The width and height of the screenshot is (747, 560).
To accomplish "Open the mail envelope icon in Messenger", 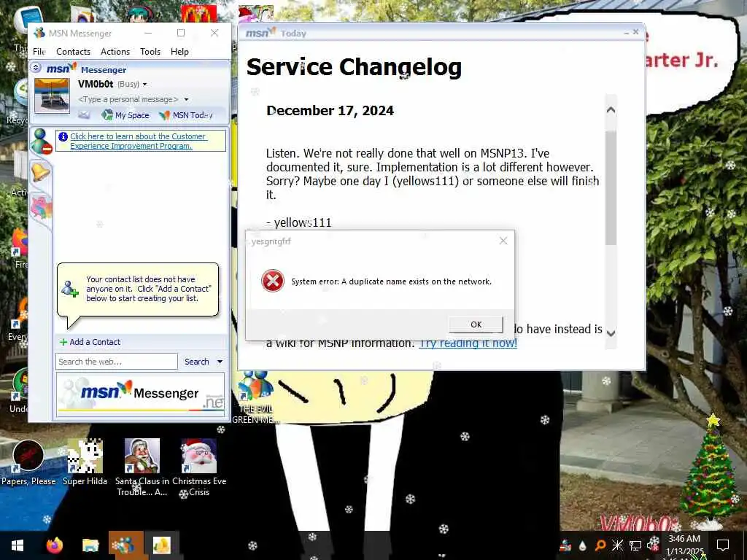I will click(84, 114).
